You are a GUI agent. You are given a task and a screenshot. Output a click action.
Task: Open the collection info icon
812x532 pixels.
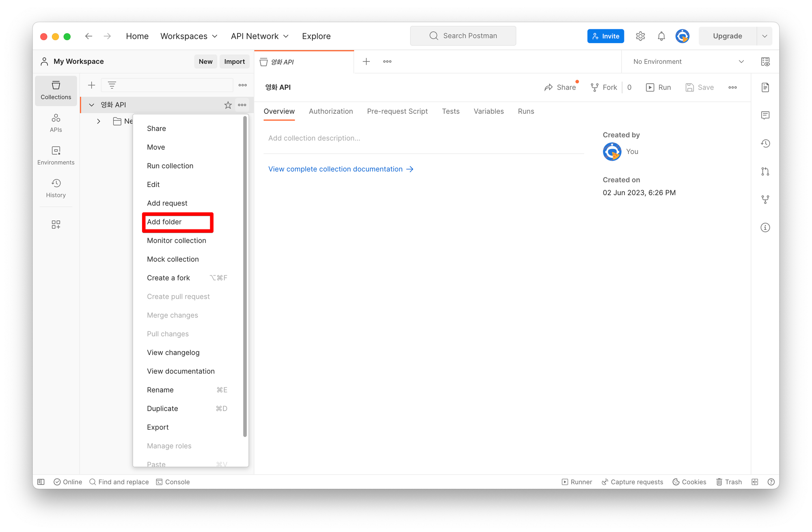point(765,227)
